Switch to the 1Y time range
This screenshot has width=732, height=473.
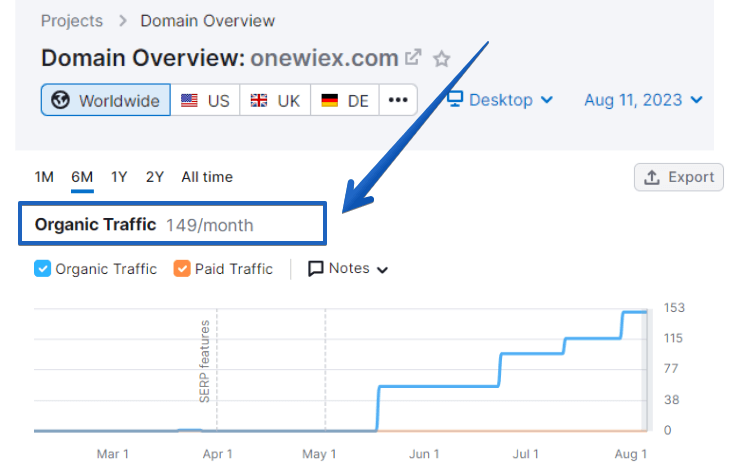(x=119, y=177)
